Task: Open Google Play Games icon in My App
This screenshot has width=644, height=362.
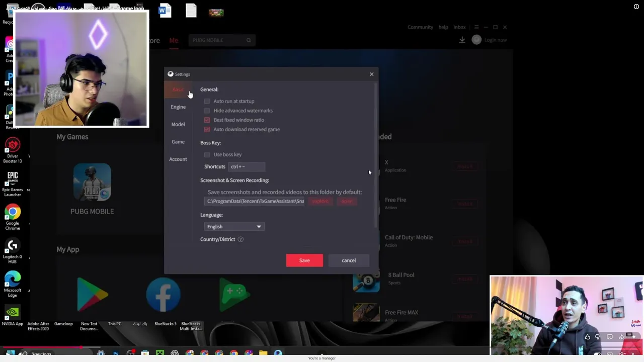Action: coord(235,294)
